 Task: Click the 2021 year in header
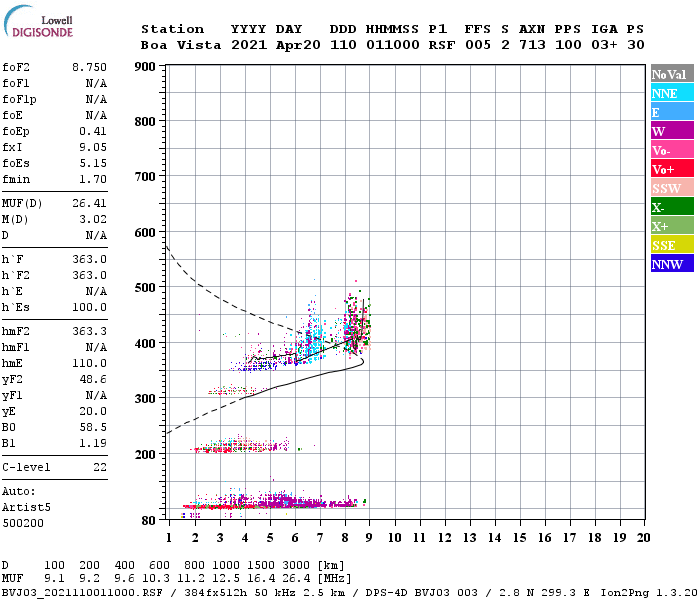(x=249, y=45)
